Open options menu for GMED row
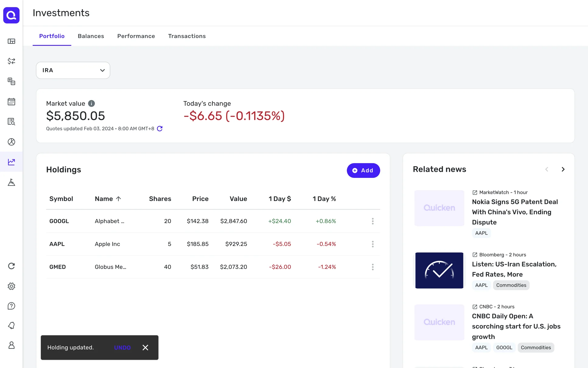588x368 pixels. point(372,267)
